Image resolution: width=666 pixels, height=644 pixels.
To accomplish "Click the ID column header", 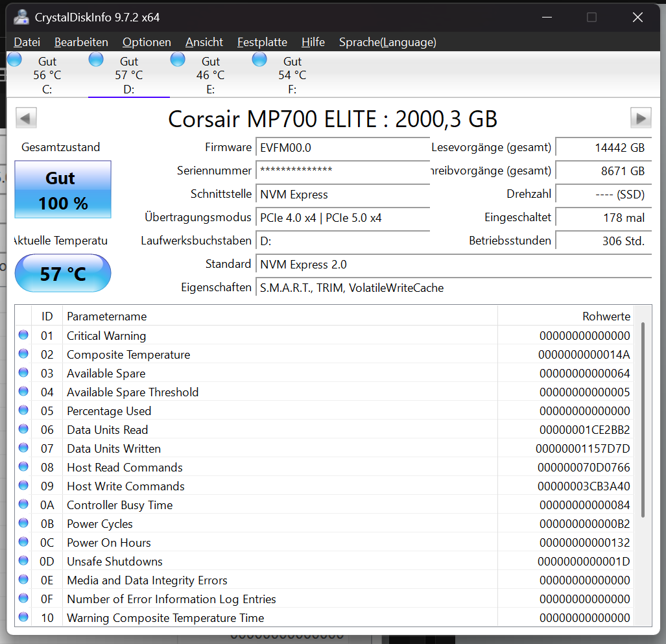I will click(x=47, y=316).
